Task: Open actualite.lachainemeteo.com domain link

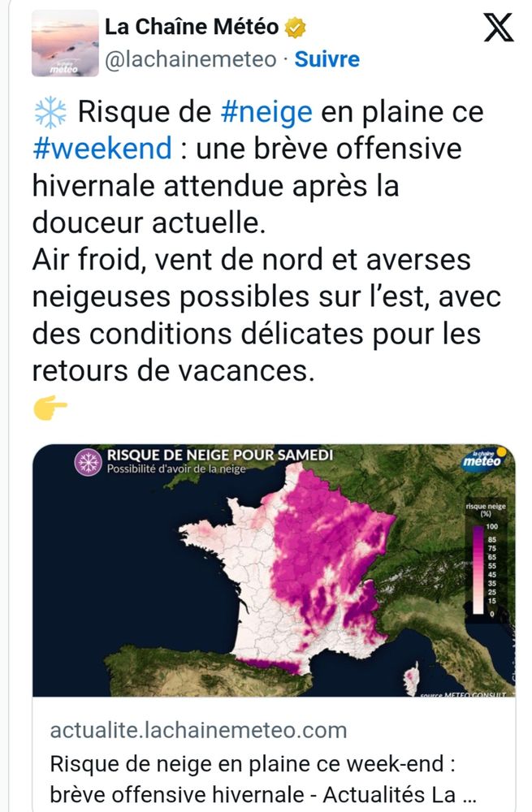Action: [x=198, y=730]
